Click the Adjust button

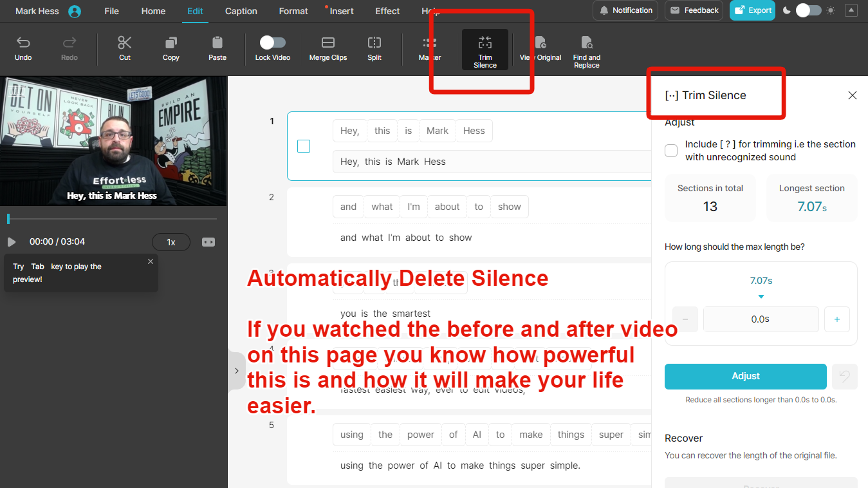point(745,376)
